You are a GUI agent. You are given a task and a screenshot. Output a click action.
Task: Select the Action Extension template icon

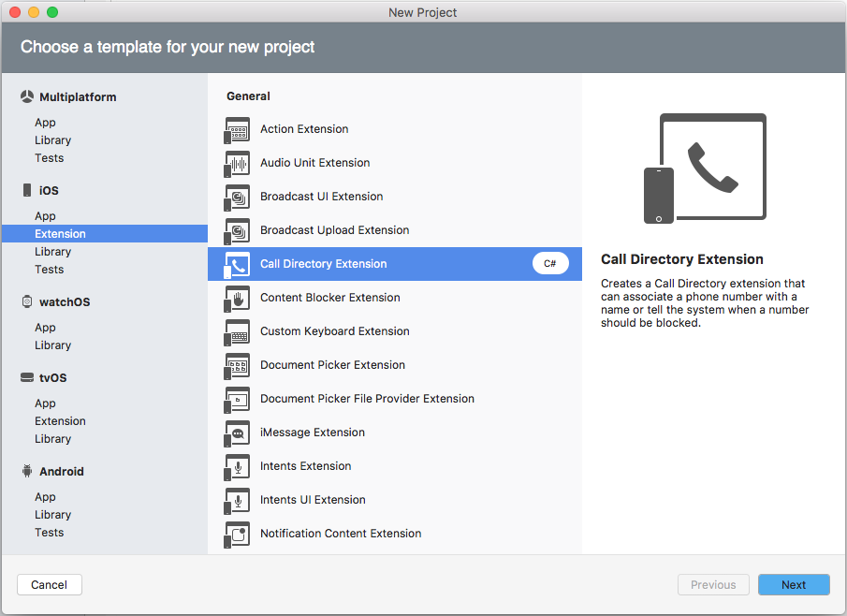click(238, 129)
